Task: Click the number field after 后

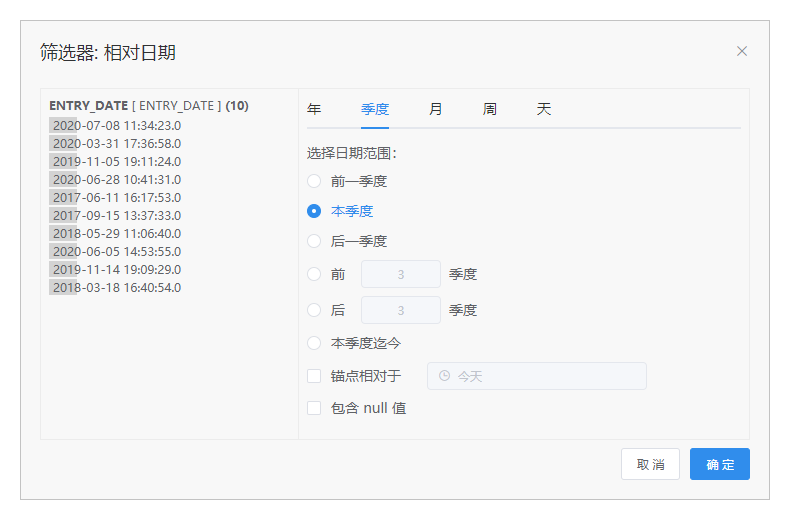Action: (401, 310)
